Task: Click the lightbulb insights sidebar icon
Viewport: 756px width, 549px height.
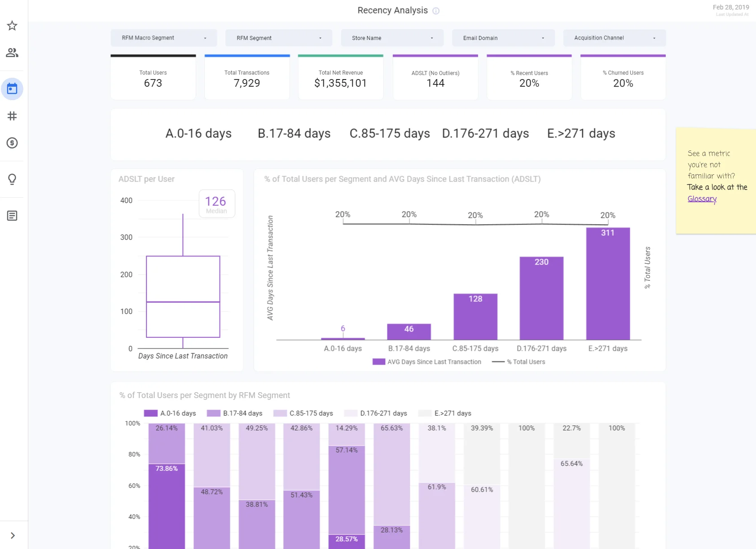Action: (x=12, y=179)
